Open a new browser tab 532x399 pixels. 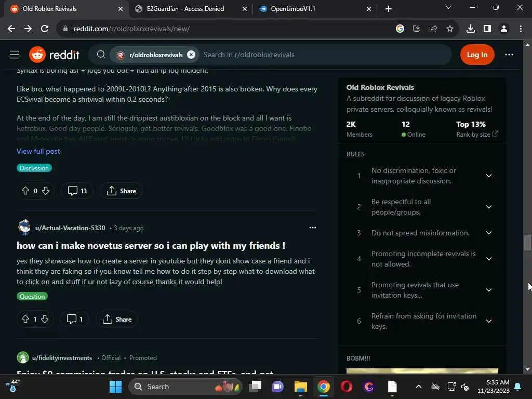(x=389, y=9)
